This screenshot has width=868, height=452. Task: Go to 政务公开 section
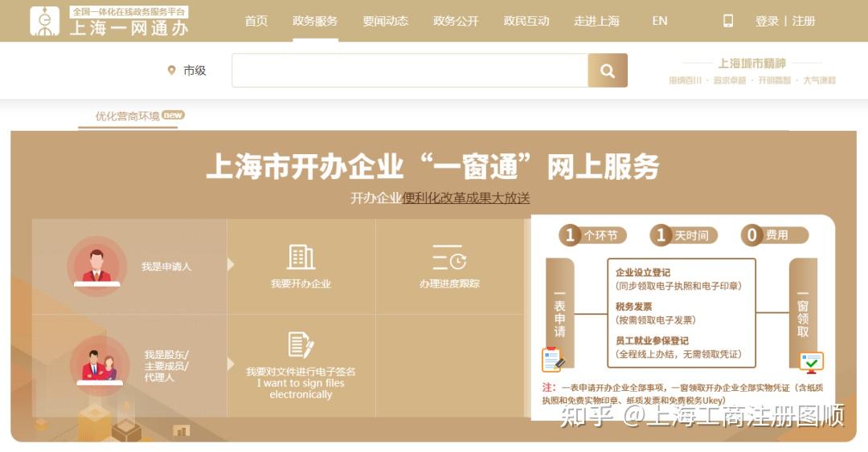[456, 21]
